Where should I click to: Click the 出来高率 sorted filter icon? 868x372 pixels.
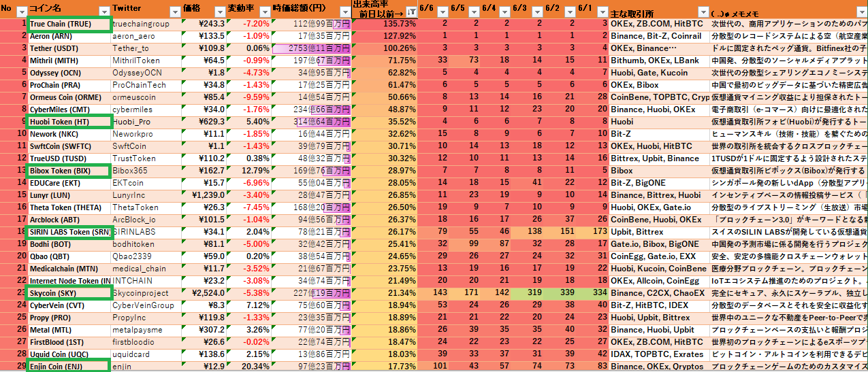411,12
